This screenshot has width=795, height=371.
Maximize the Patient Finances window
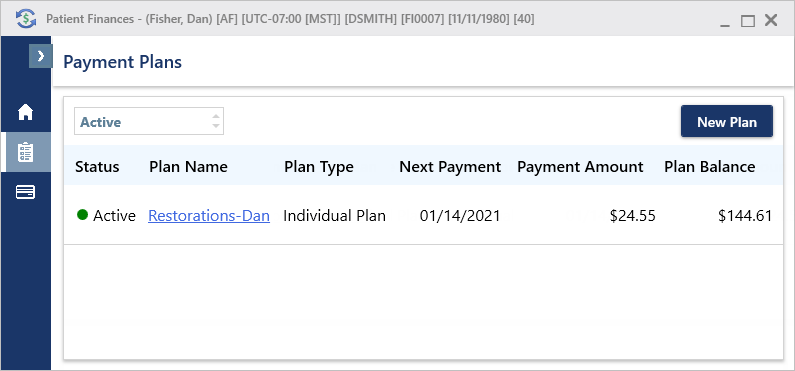coord(747,21)
